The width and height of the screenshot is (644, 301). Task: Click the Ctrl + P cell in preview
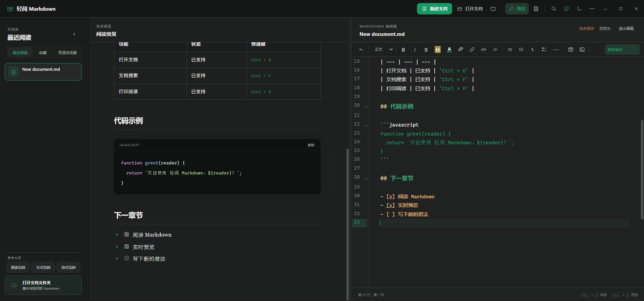(x=283, y=92)
